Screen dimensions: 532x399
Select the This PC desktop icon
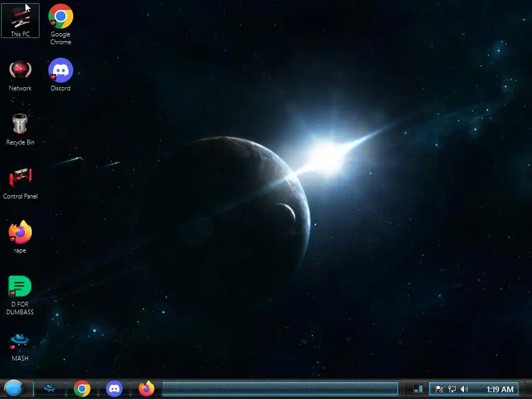(20, 20)
